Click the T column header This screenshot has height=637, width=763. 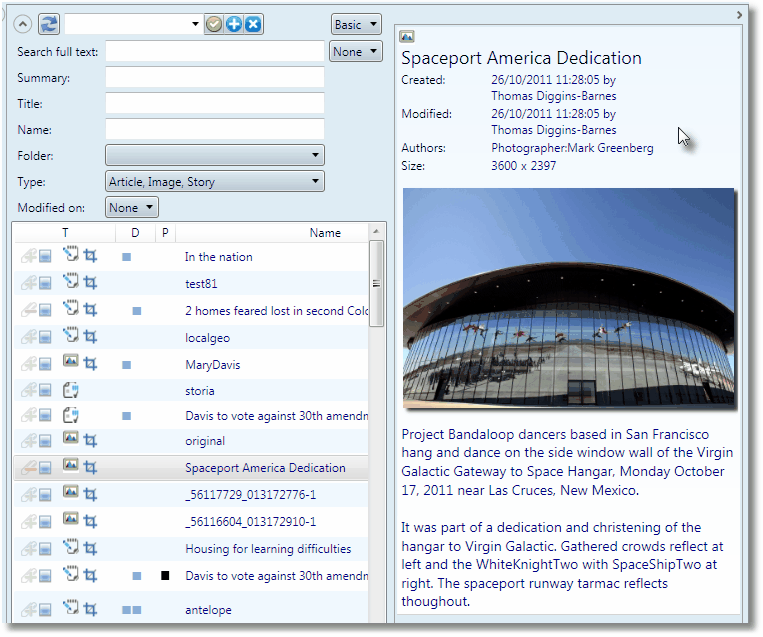(65, 233)
